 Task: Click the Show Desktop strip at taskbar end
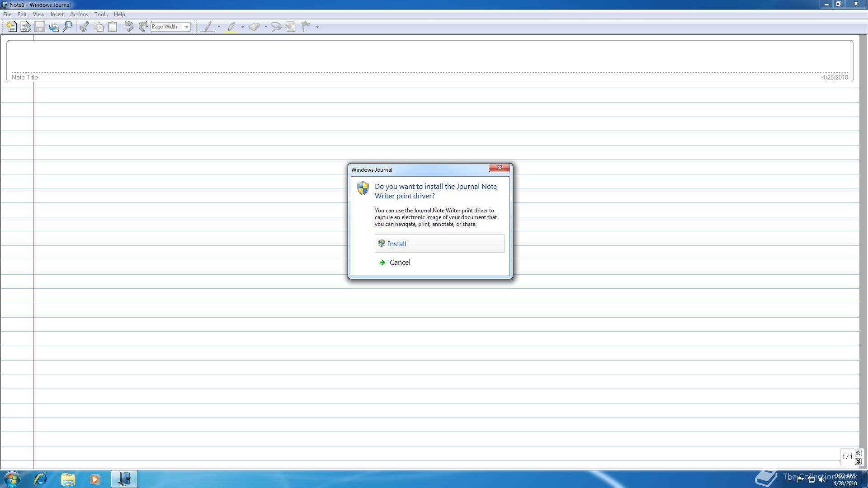point(864,479)
